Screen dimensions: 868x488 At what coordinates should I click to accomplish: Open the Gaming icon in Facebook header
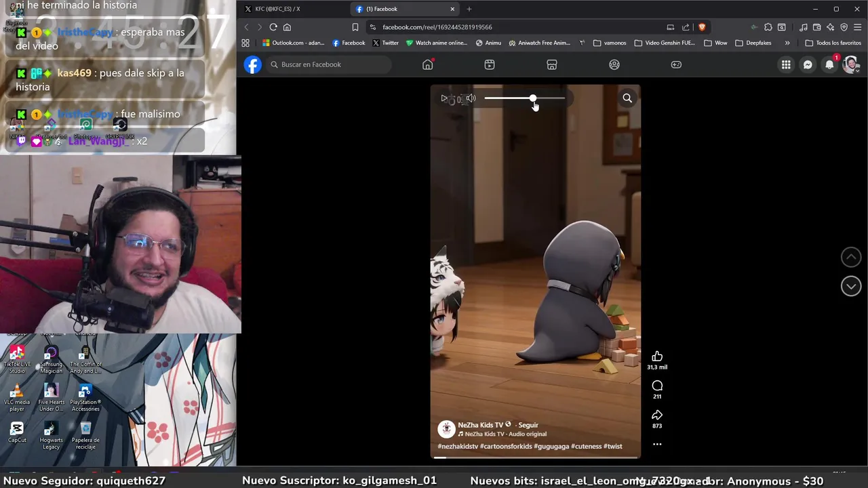[x=676, y=64]
